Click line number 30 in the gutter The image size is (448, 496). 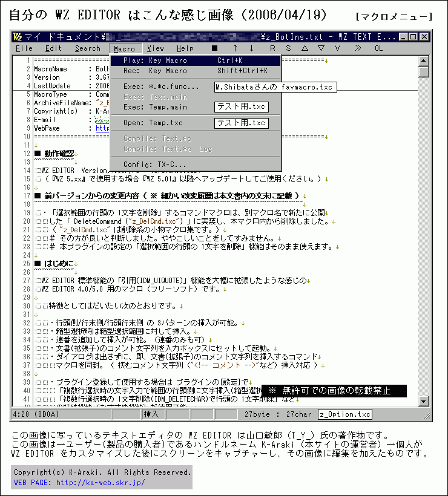[x=27, y=306]
